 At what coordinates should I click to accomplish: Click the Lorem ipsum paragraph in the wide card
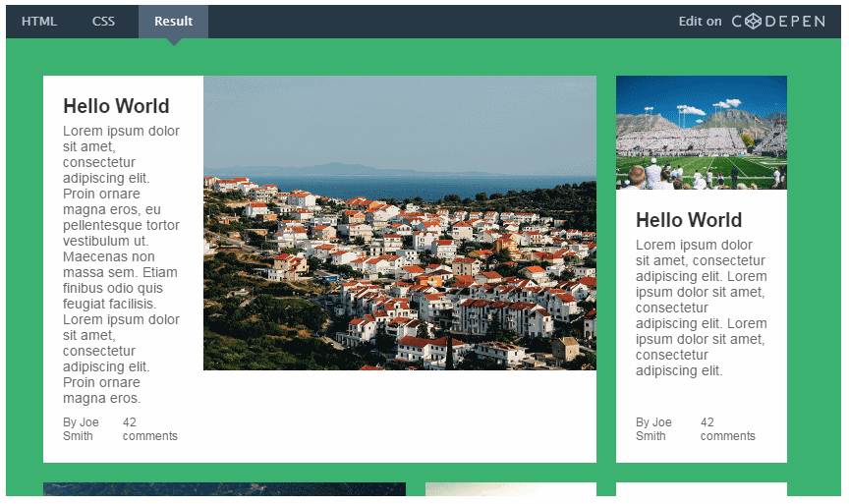[121, 264]
